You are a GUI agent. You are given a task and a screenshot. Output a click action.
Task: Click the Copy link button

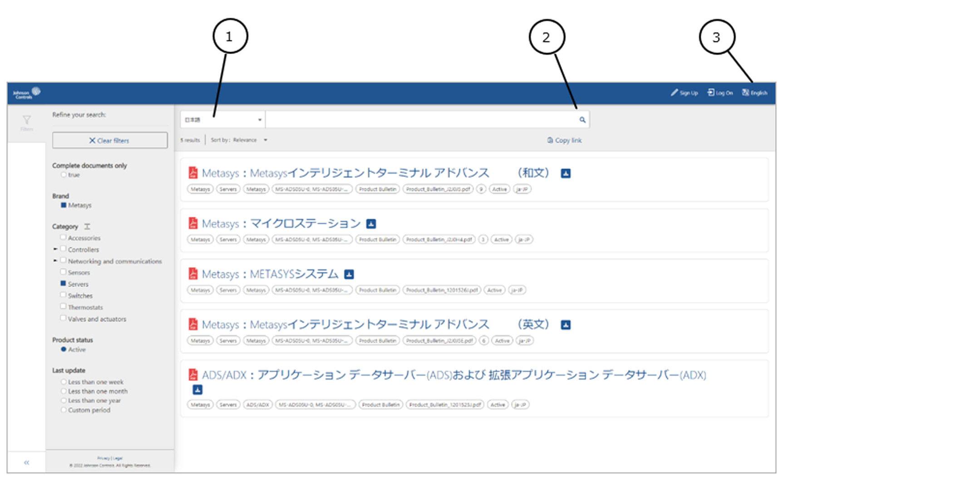pyautogui.click(x=564, y=141)
